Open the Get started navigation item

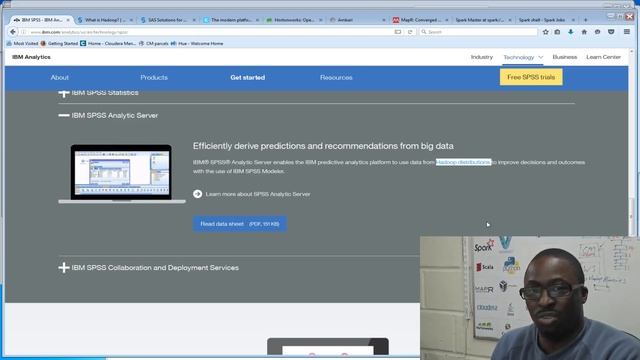tap(247, 77)
